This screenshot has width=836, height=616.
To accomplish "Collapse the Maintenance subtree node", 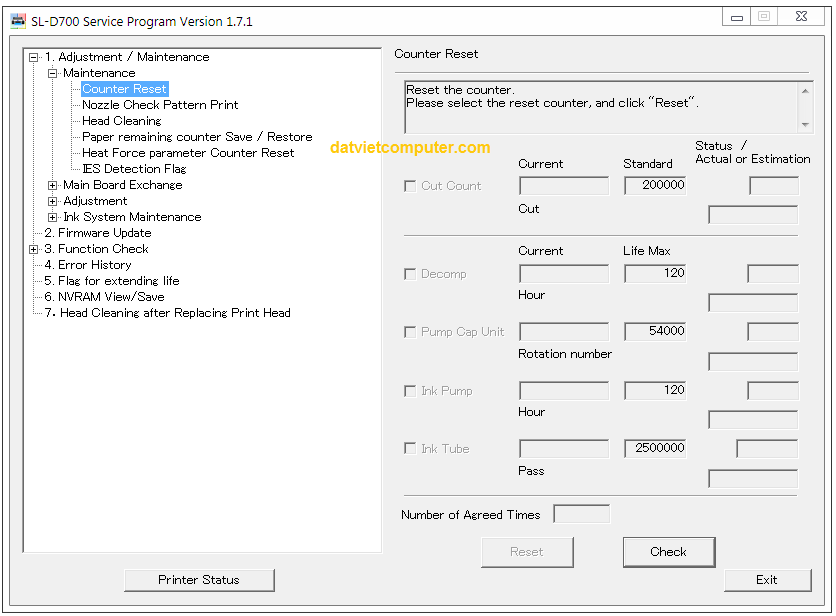I will point(53,73).
